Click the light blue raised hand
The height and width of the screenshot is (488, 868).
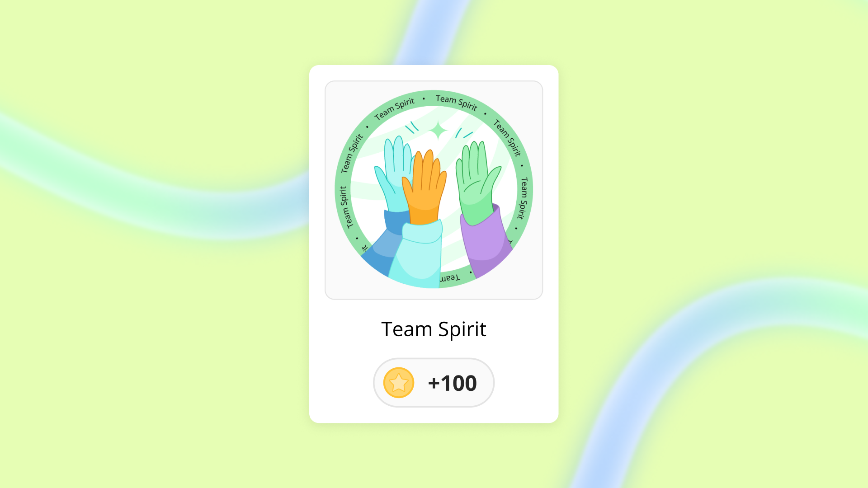click(x=394, y=174)
